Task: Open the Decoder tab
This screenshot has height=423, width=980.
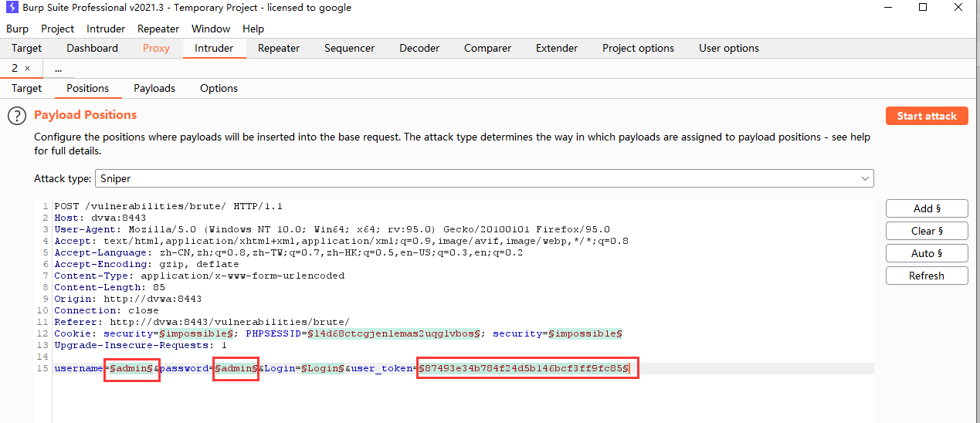Action: [419, 48]
